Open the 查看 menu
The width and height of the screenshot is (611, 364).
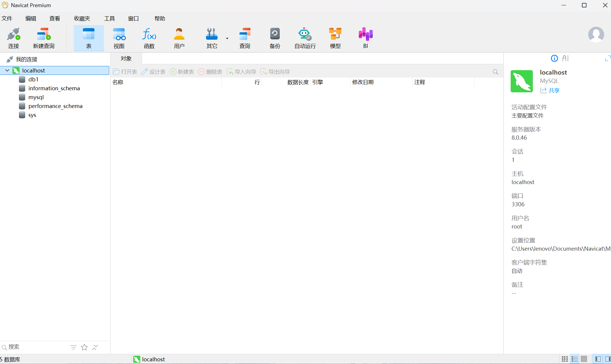click(55, 18)
